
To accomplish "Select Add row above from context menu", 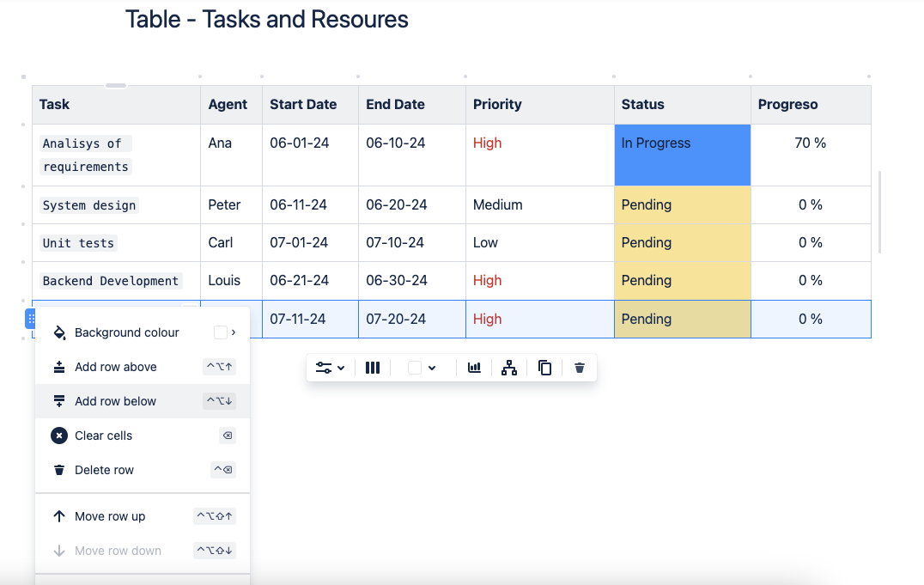I will [x=116, y=367].
